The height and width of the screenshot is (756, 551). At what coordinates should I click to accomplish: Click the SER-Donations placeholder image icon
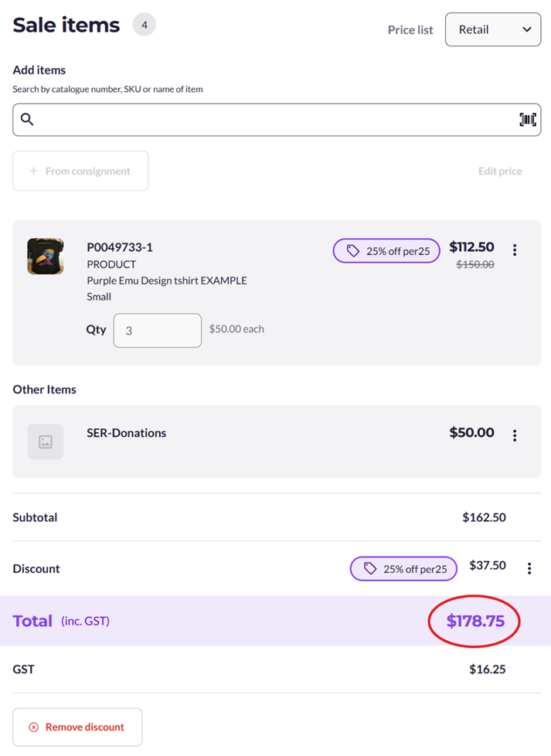pyautogui.click(x=46, y=442)
